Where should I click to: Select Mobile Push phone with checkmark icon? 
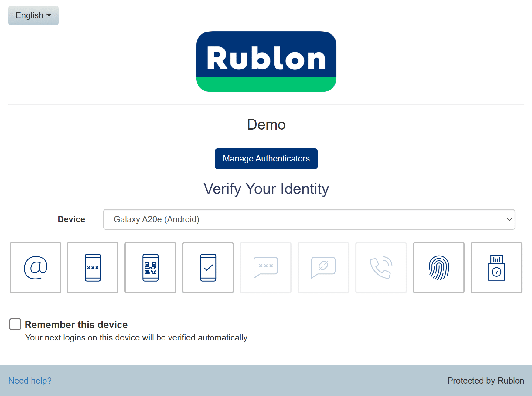point(208,267)
